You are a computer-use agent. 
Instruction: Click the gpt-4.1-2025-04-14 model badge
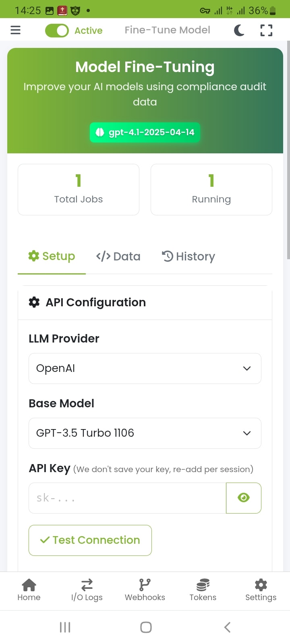click(x=145, y=132)
